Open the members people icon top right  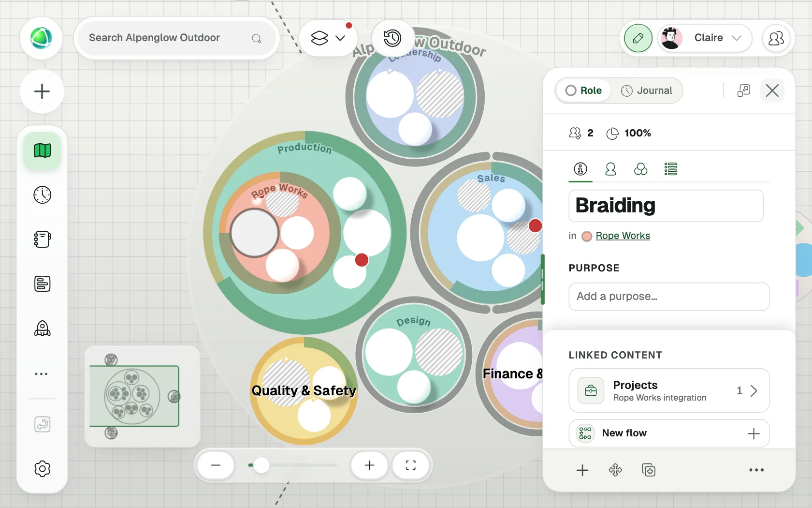(776, 38)
